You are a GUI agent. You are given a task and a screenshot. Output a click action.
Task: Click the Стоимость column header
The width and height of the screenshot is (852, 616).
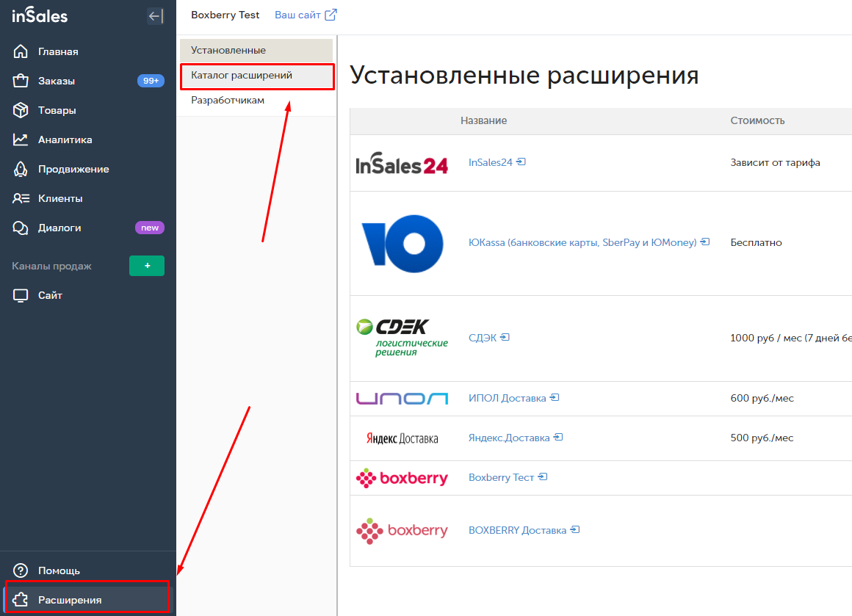[757, 120]
